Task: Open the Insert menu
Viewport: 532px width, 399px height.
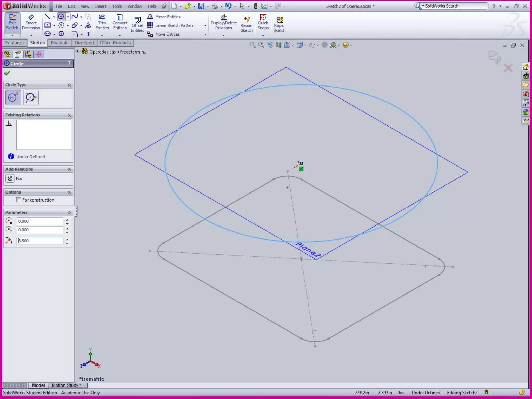Action: tap(100, 6)
